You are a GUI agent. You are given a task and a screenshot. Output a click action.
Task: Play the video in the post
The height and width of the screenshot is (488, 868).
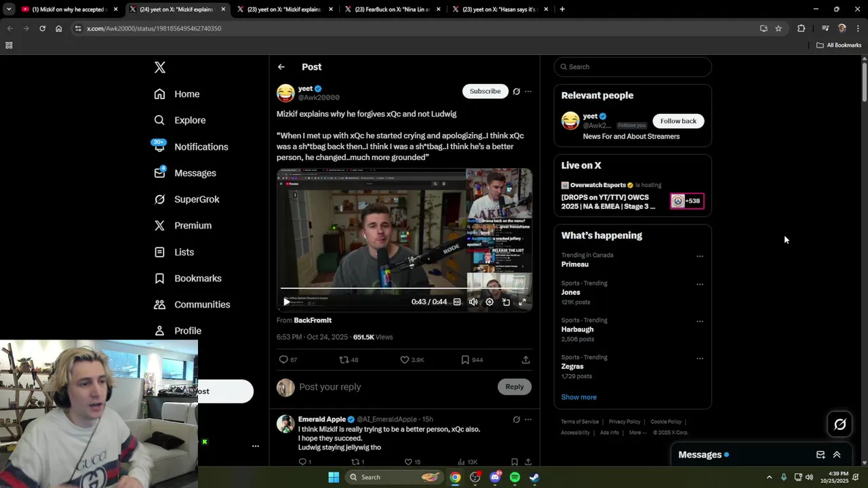(x=286, y=302)
